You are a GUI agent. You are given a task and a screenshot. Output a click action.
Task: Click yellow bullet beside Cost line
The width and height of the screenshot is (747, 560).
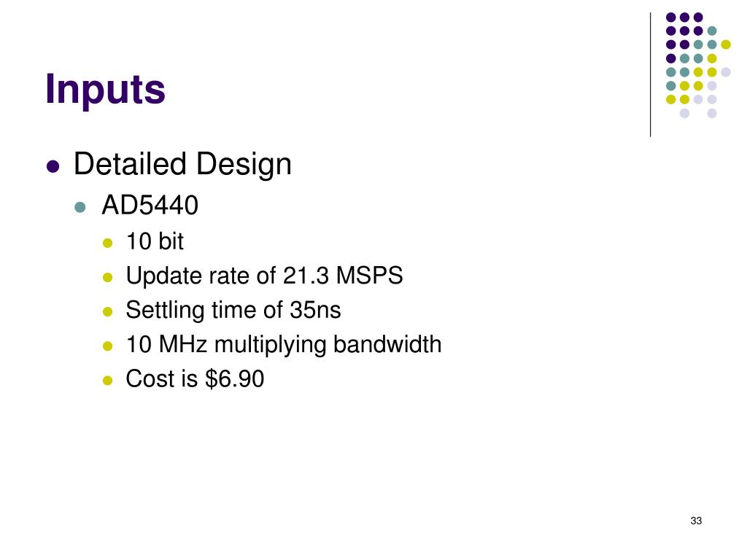click(108, 381)
